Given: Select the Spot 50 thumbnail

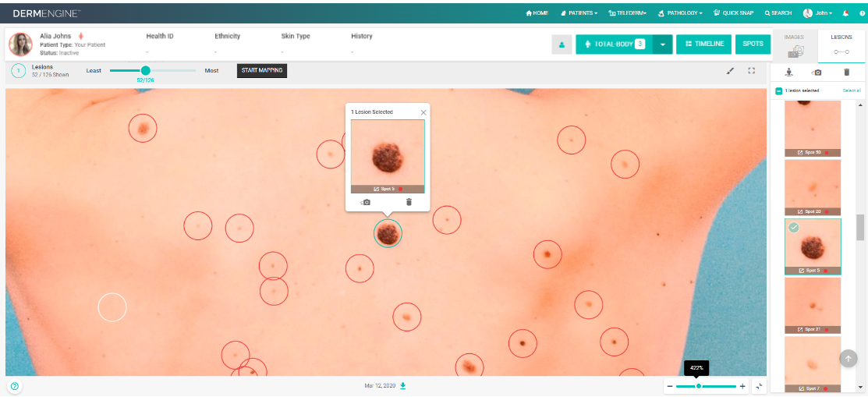Looking at the screenshot, I should [813, 129].
